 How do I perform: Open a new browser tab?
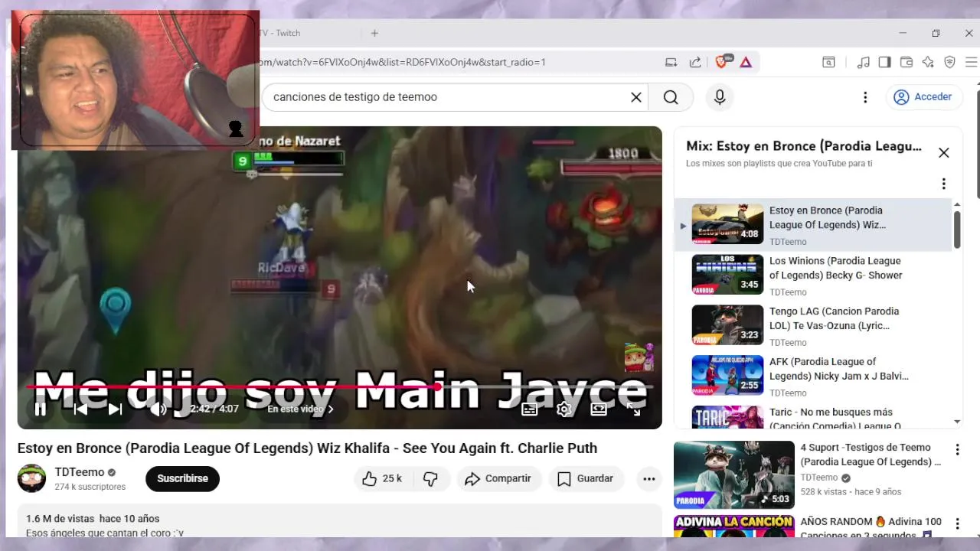point(374,33)
